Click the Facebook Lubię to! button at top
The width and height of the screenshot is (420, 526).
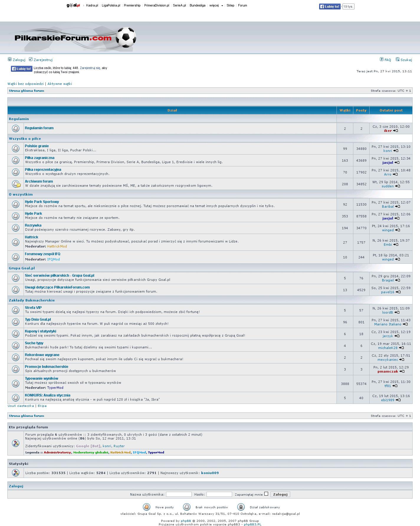[329, 6]
